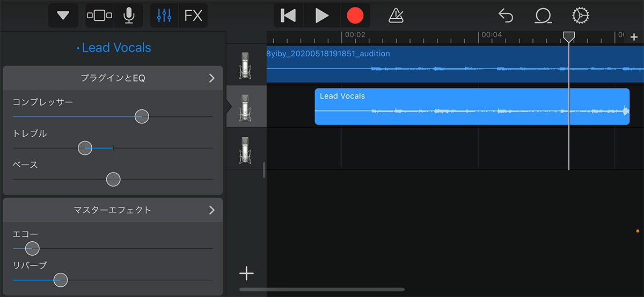Toggle the track controls mixer button
The width and height of the screenshot is (644, 297).
[164, 16]
